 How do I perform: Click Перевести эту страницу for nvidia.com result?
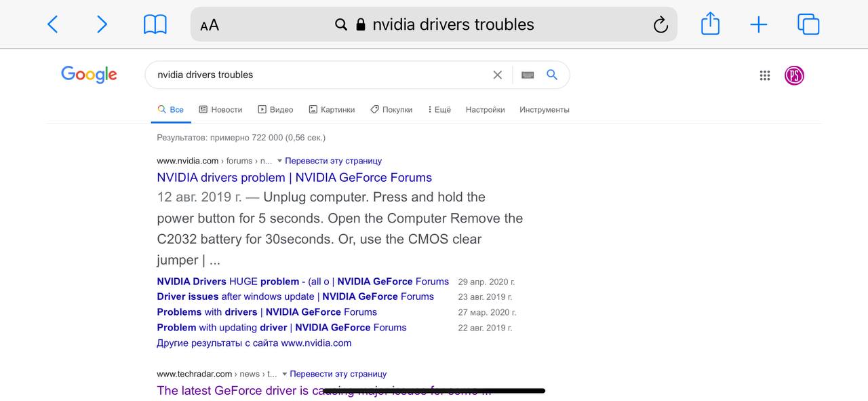click(333, 161)
